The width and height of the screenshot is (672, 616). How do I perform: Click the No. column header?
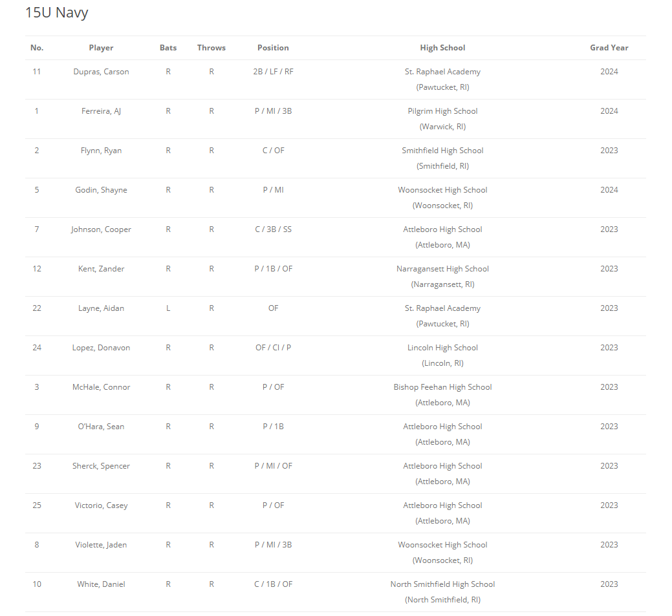(37, 48)
